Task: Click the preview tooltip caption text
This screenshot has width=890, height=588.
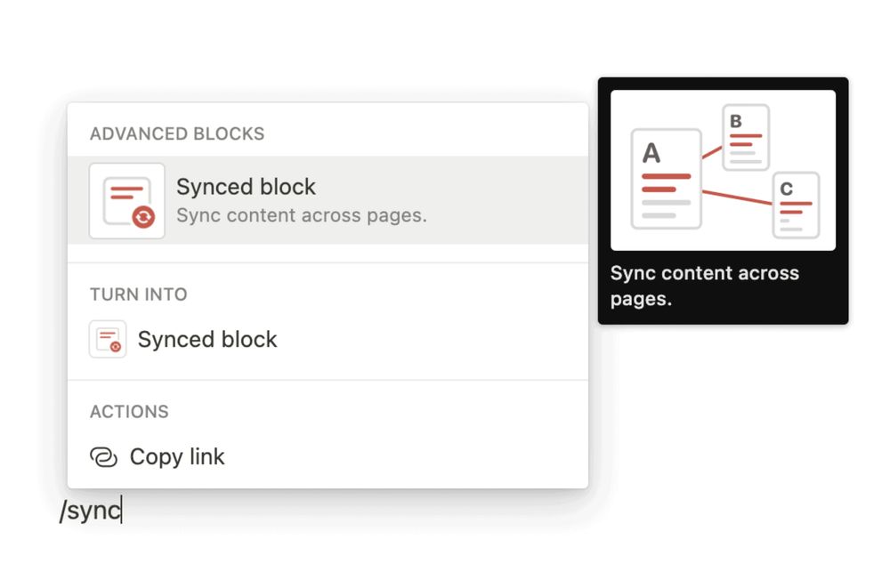Action: pos(704,286)
